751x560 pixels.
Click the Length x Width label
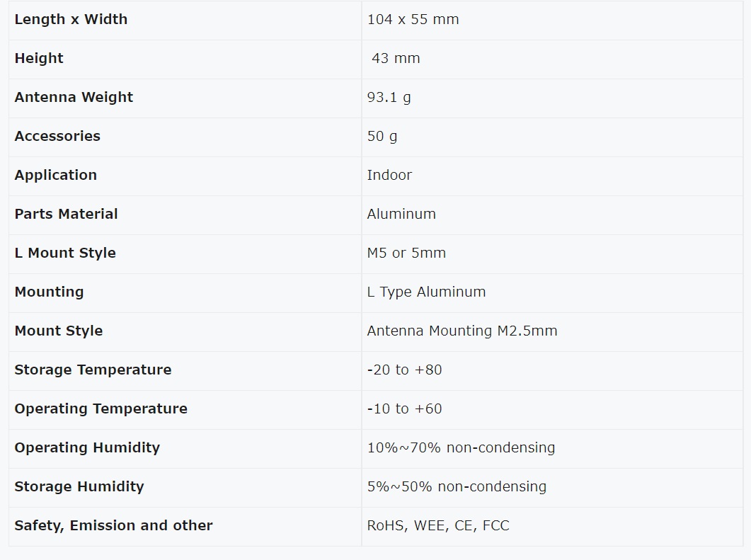(71, 20)
